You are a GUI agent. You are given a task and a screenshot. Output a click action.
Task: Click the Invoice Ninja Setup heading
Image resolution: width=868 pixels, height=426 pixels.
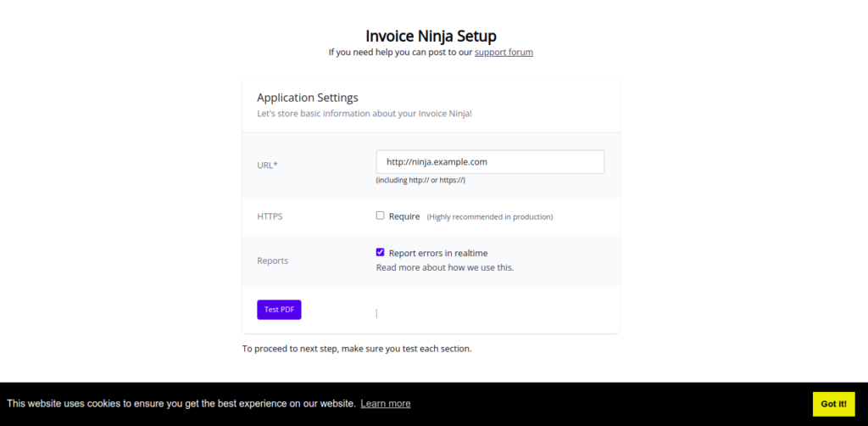(431, 36)
